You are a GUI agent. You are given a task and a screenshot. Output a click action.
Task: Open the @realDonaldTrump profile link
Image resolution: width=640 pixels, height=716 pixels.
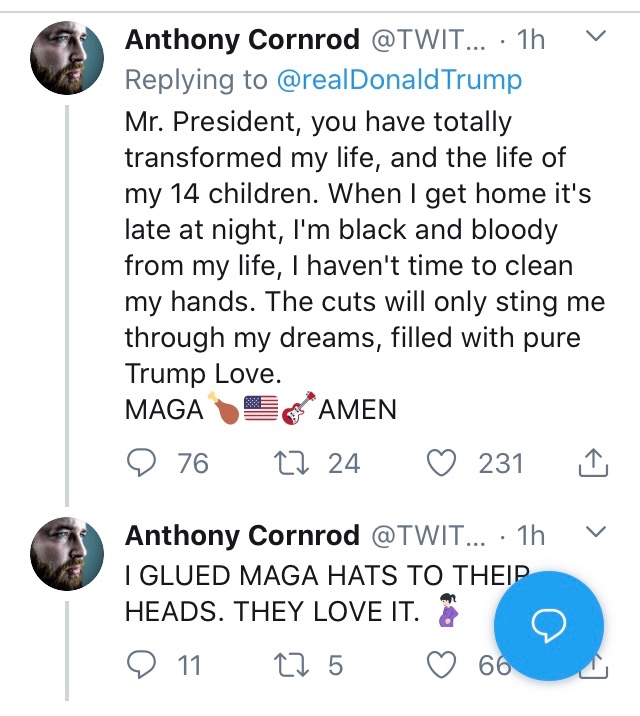pos(398,81)
